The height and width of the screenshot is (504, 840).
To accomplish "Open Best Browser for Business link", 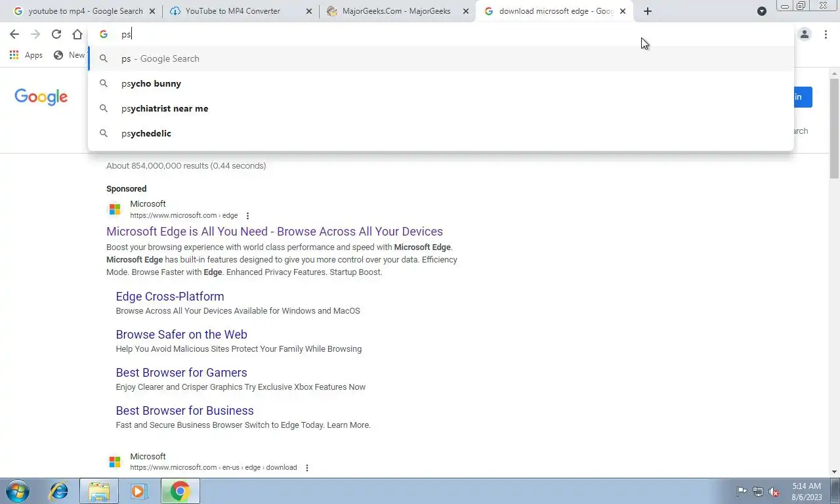I will pos(184,411).
